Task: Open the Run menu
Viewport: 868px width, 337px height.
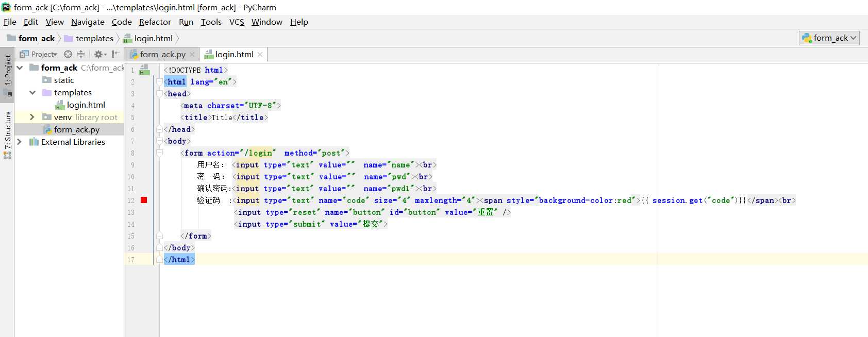Action: [186, 22]
